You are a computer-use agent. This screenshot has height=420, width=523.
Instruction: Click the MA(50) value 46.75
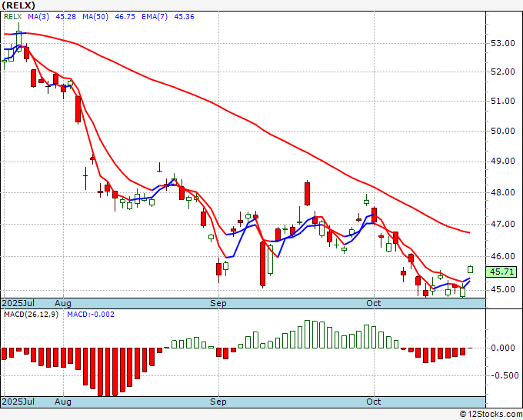point(125,17)
